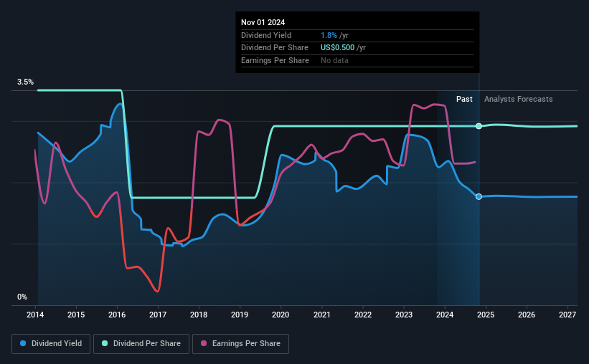Click the tooltip value 'US$0.500'

(337, 48)
